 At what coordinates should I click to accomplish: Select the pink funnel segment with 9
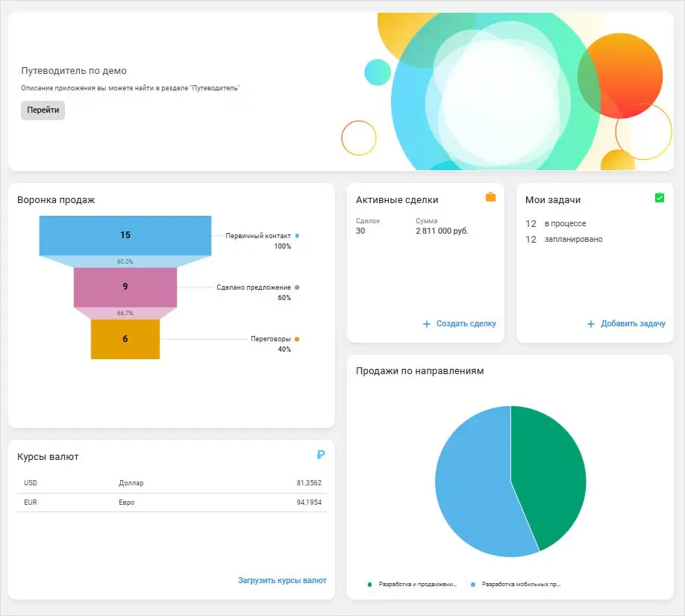tap(125, 287)
